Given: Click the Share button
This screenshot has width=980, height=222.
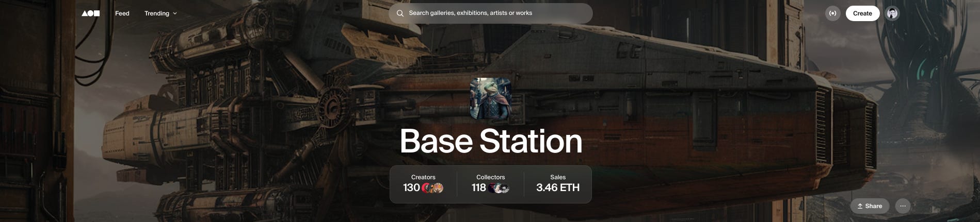Looking at the screenshot, I should [870, 206].
